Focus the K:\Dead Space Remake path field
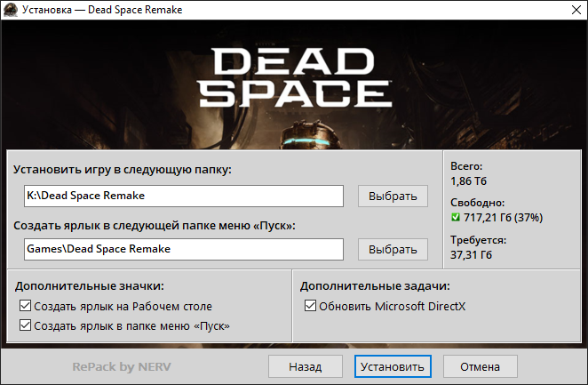Image resolution: width=588 pixels, height=385 pixels. pos(183,196)
